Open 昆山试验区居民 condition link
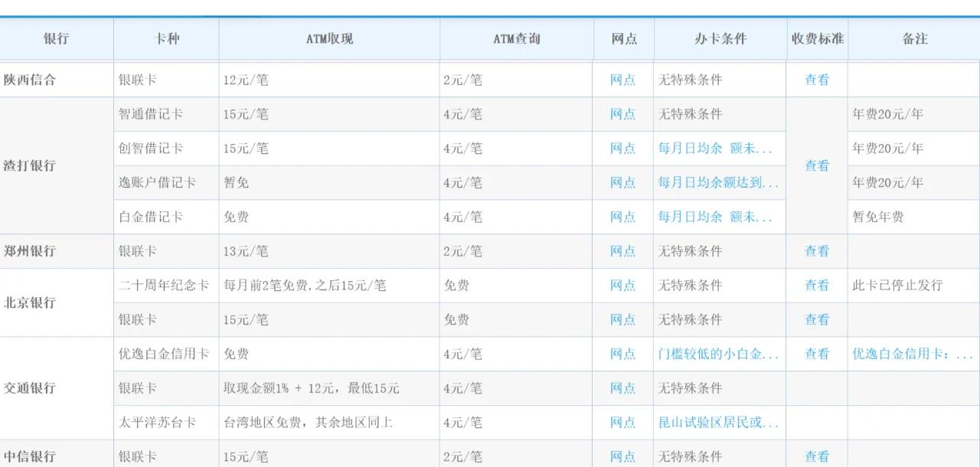This screenshot has width=980, height=467. pos(718,423)
